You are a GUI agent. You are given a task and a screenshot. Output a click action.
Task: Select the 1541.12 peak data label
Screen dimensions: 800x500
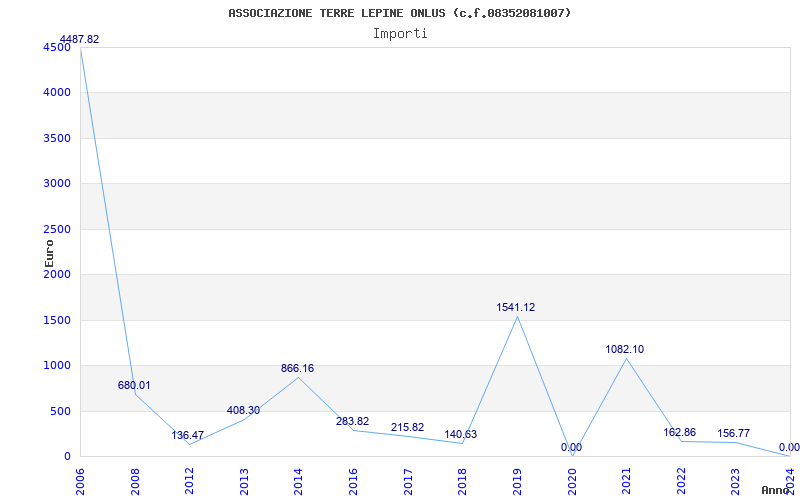point(516,307)
